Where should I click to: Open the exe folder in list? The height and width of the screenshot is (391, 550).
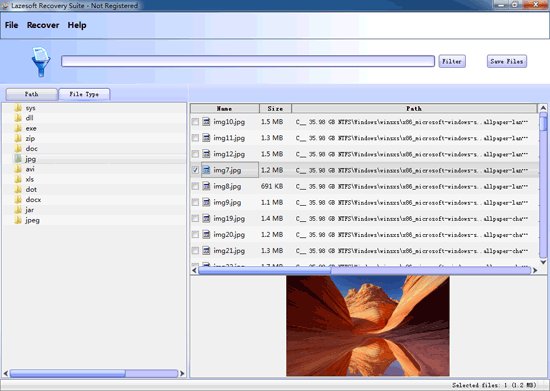pyautogui.click(x=31, y=128)
